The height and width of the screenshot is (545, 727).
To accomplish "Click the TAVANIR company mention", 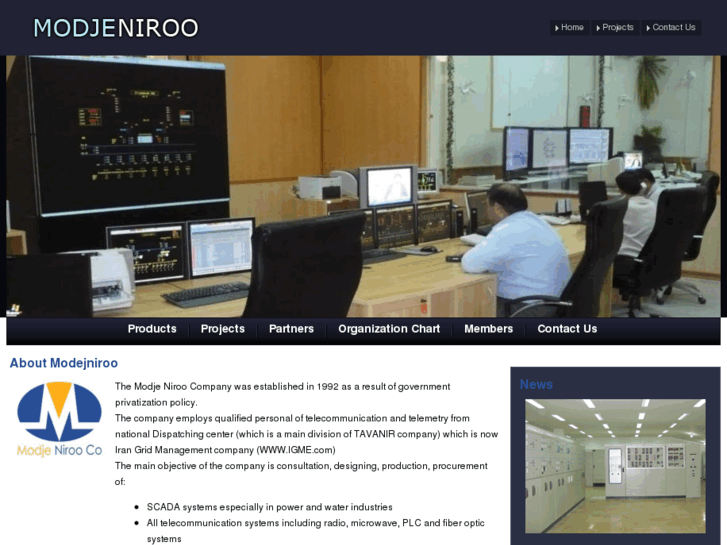I will 396,434.
